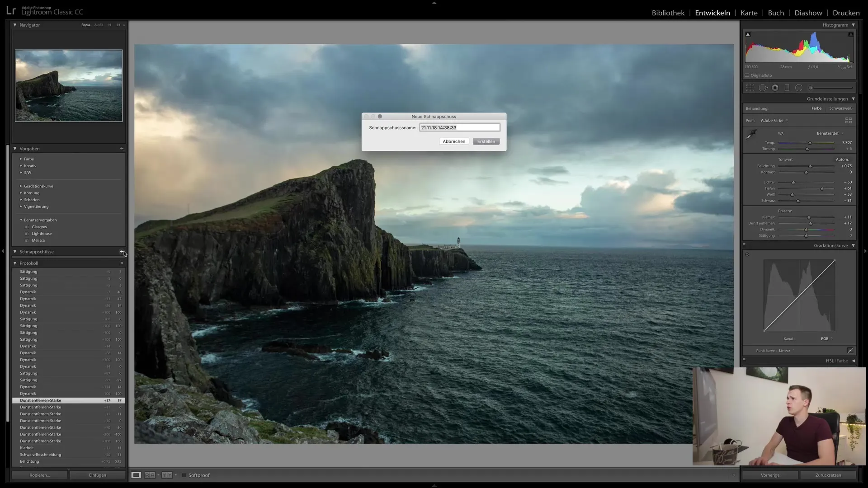The height and width of the screenshot is (488, 868).
Task: Select the Radial Filter tool icon
Action: click(799, 88)
